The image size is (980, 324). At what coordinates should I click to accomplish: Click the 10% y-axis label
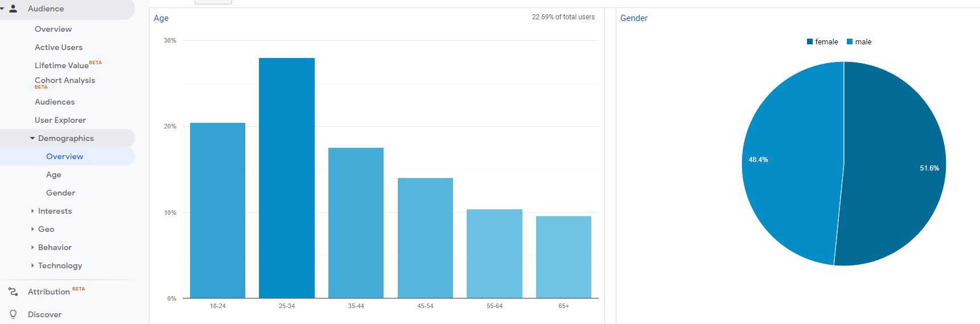pyautogui.click(x=170, y=213)
